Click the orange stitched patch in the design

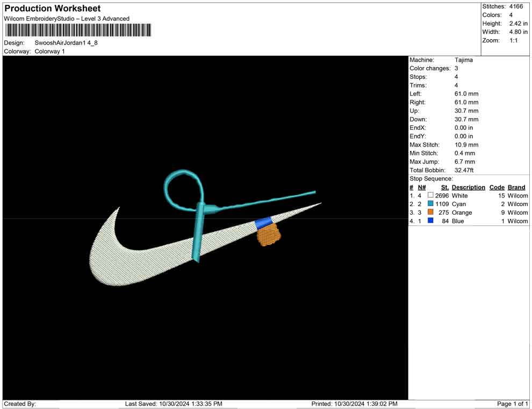point(269,235)
